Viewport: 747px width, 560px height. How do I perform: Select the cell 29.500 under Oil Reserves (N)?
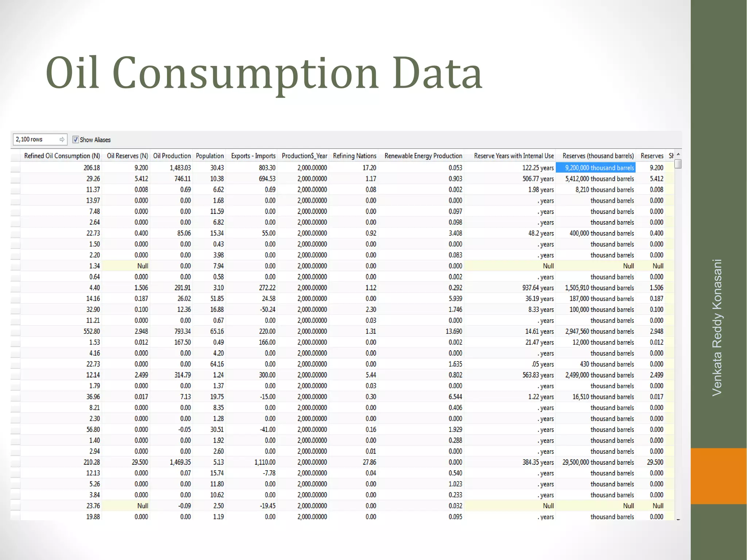pyautogui.click(x=126, y=462)
